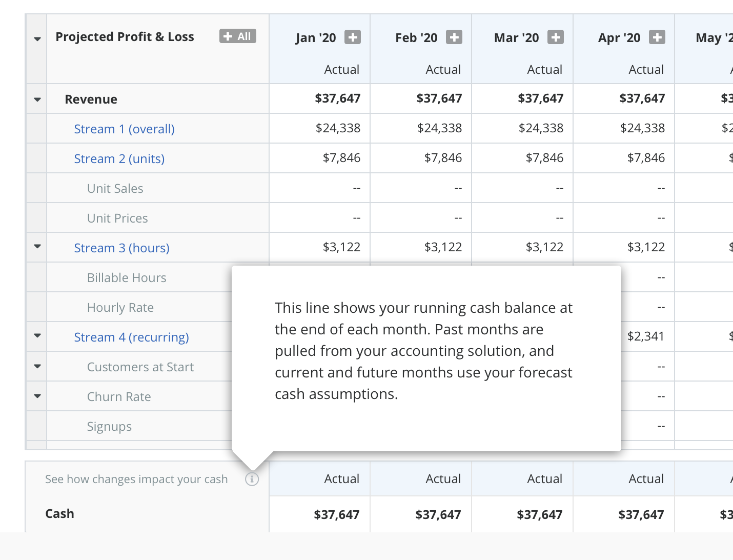
Task: Click the Mar '20 column header
Action: click(x=517, y=38)
